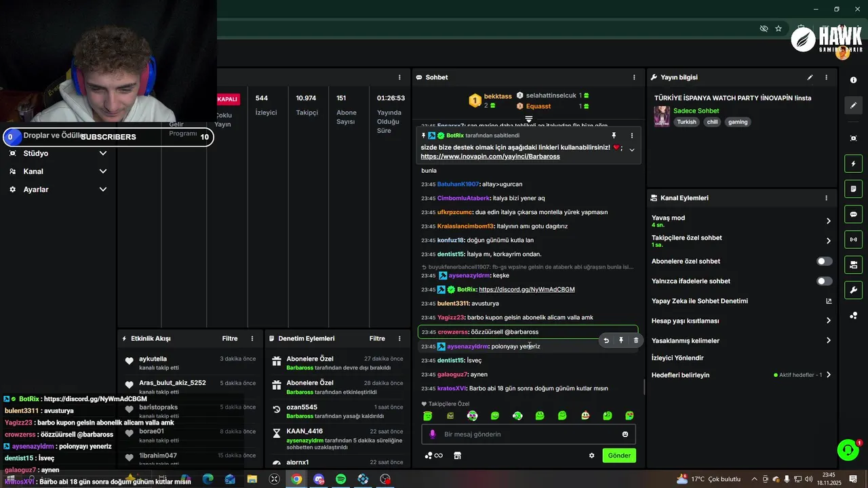
Task: Click the chat bubble quick action in sidebar
Action: coord(853,214)
